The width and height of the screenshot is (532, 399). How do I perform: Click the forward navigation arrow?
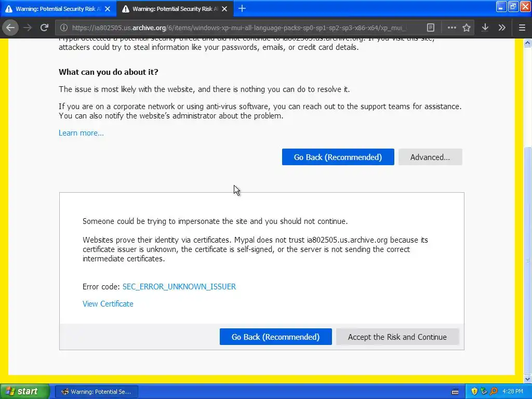28,28
